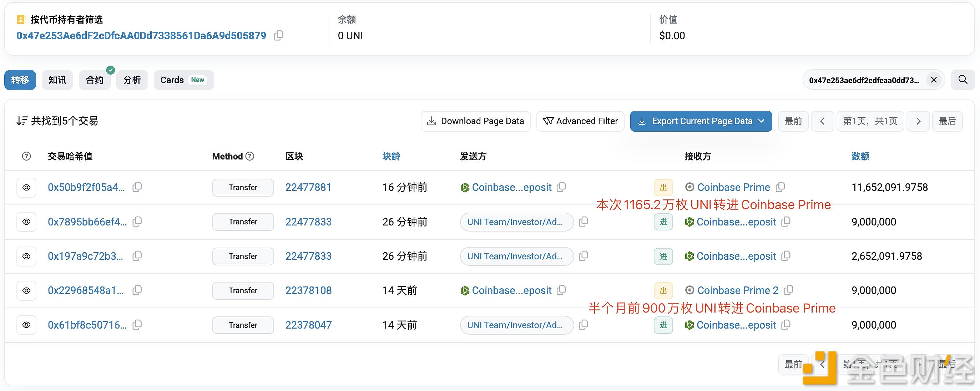Screen dimensions: 980x391
Task: Switch to the 合约 tab
Action: pos(94,80)
